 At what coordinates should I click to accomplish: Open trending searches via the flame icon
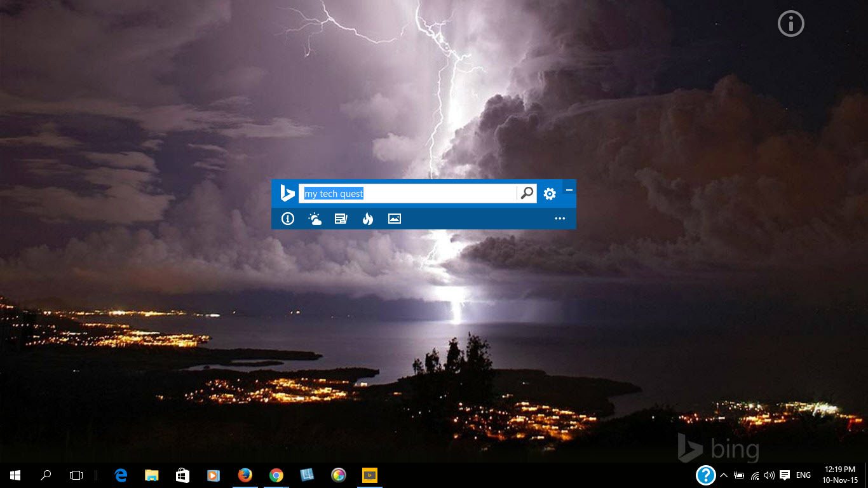click(x=368, y=218)
